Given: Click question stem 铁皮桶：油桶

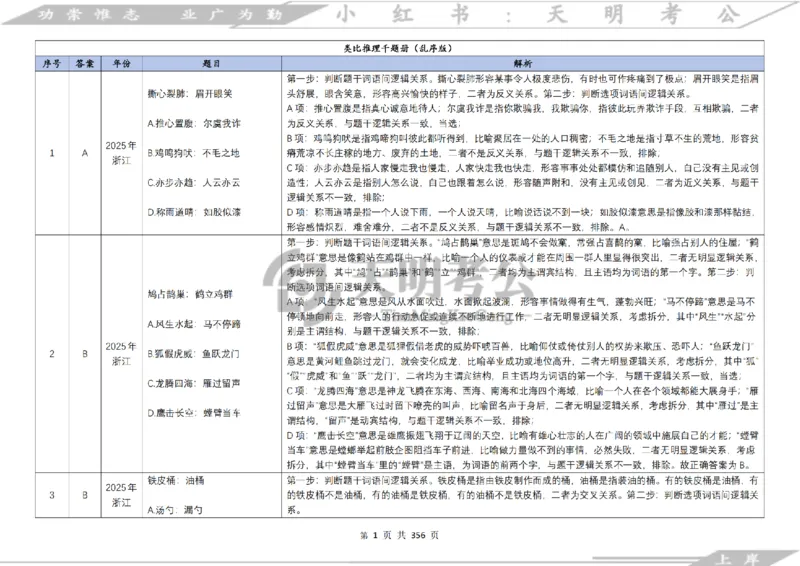Looking at the screenshot, I should pos(176,481).
